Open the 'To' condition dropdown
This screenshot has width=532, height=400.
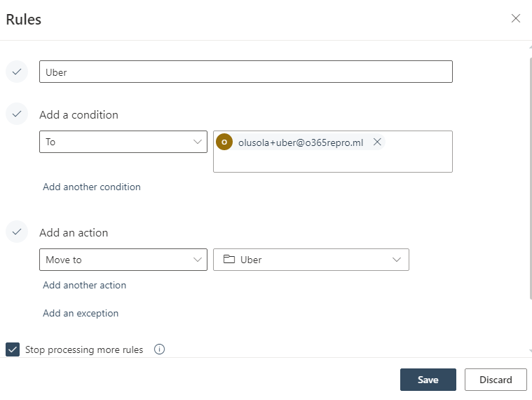123,142
